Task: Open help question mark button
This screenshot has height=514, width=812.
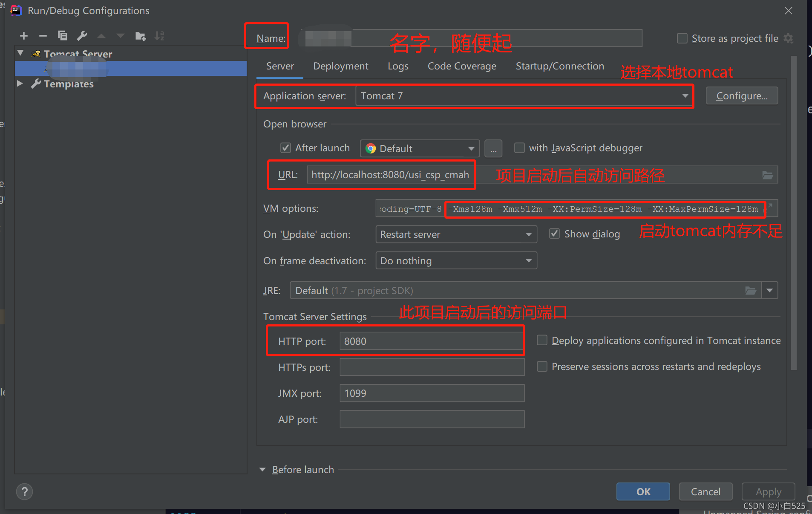Action: click(x=25, y=492)
